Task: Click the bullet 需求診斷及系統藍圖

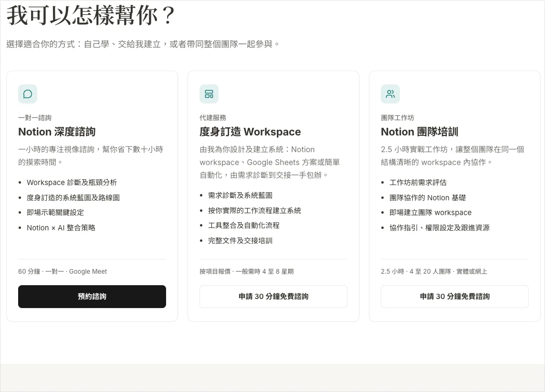Action: (x=240, y=196)
